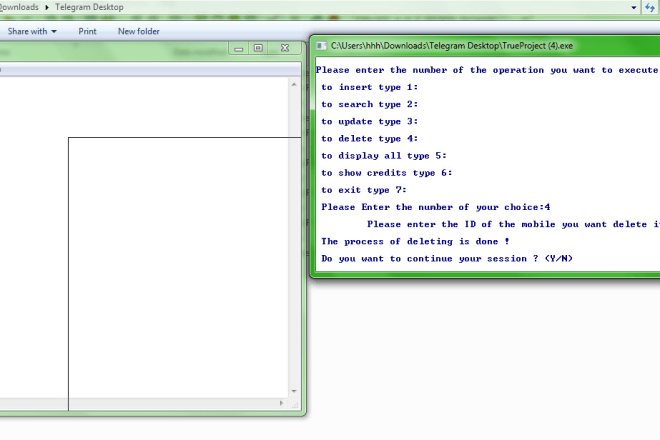The width and height of the screenshot is (660, 440).
Task: Click Telegram Desktop in address breadcrumb
Action: (x=89, y=7)
